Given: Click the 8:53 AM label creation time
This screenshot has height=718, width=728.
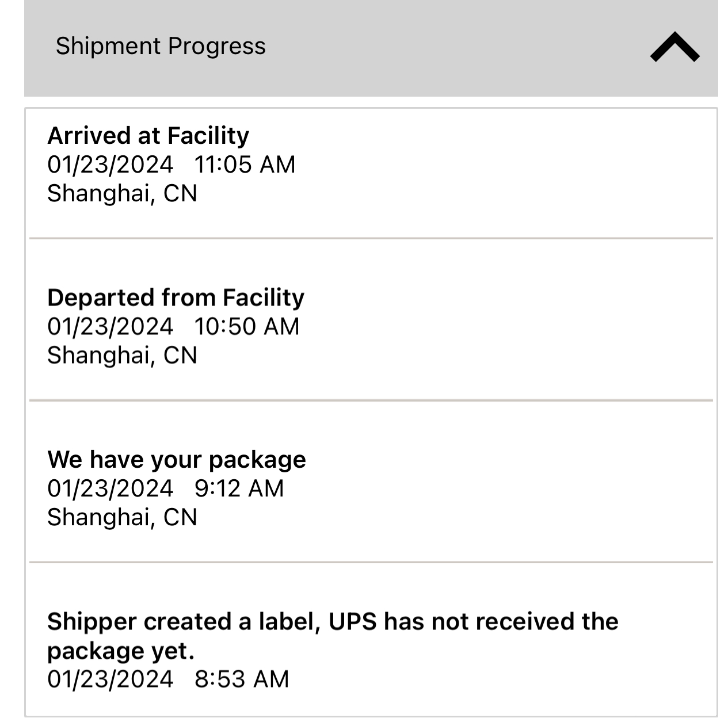Looking at the screenshot, I should 242,679.
